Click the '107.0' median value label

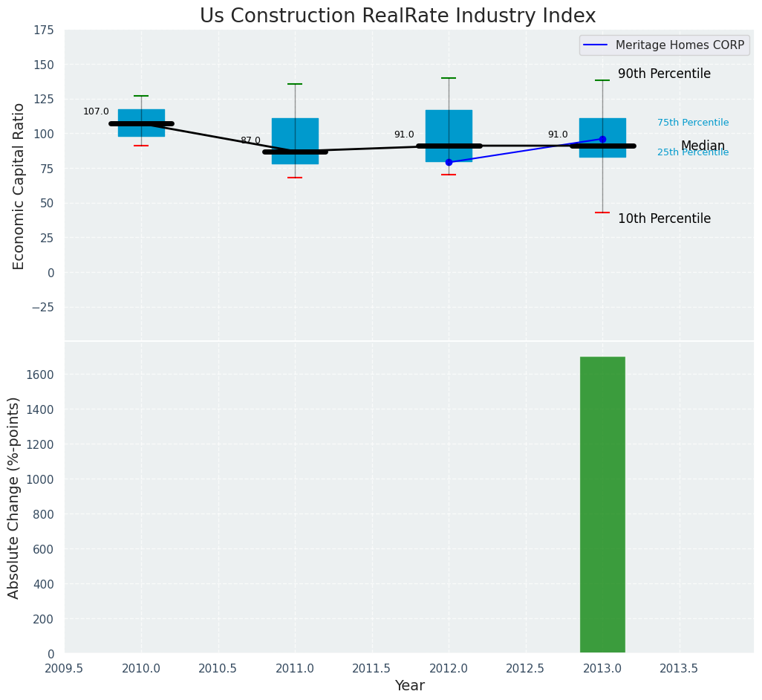[96, 111]
